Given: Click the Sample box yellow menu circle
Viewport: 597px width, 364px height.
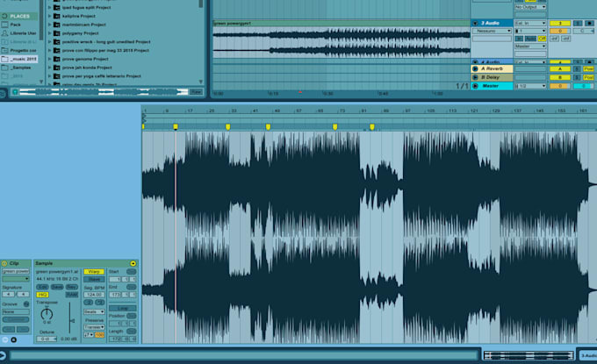Looking at the screenshot, I should coord(133,263).
